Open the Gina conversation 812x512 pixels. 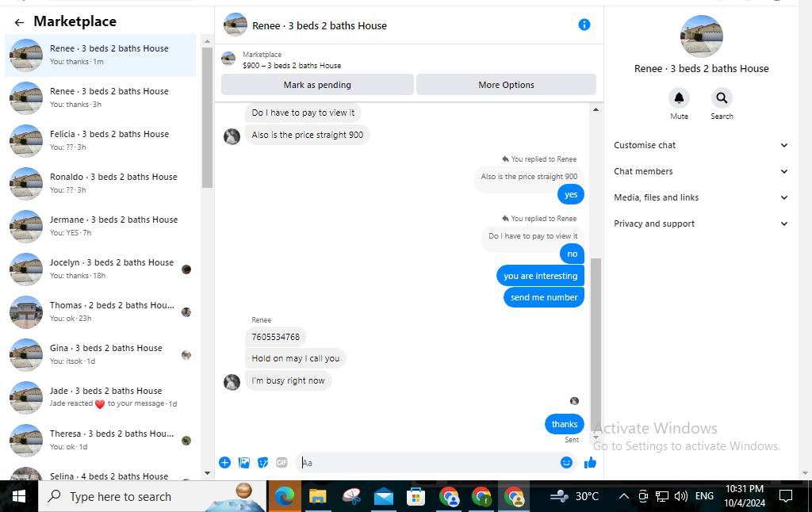click(101, 355)
